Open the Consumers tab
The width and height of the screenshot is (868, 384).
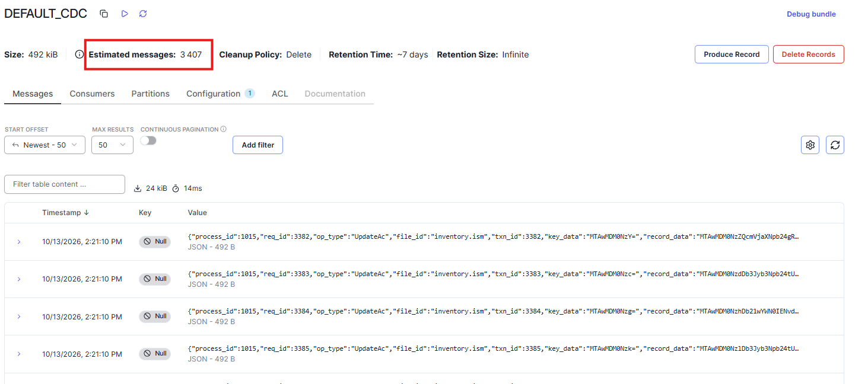(x=92, y=94)
